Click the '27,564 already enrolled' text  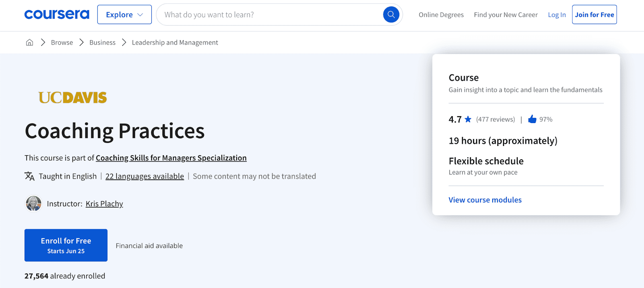point(65,276)
